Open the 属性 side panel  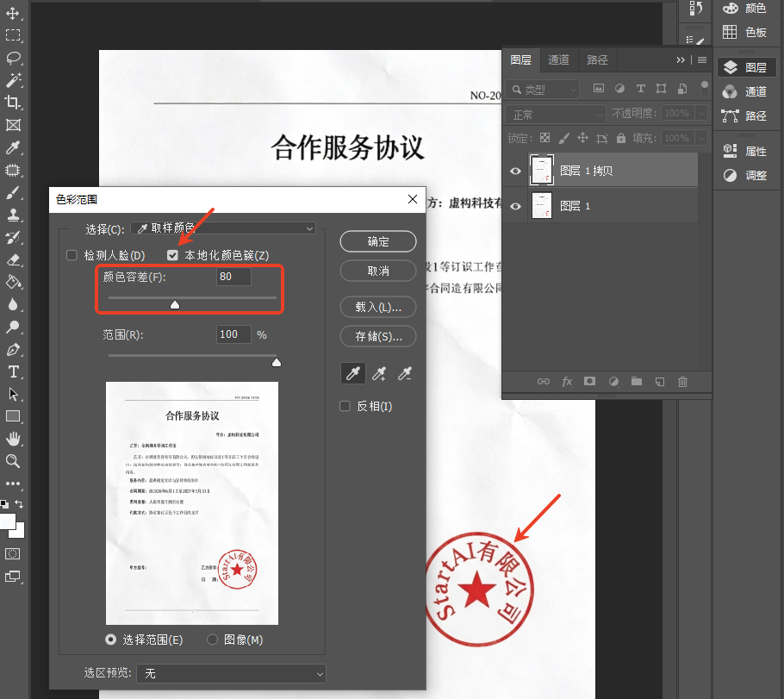coord(745,151)
